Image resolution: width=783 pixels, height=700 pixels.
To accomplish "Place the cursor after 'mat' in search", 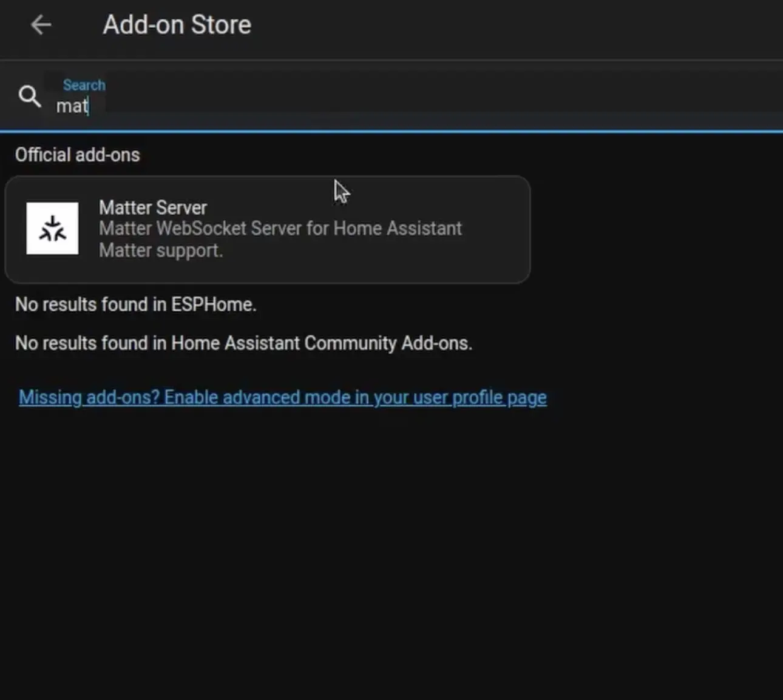I will (x=90, y=107).
